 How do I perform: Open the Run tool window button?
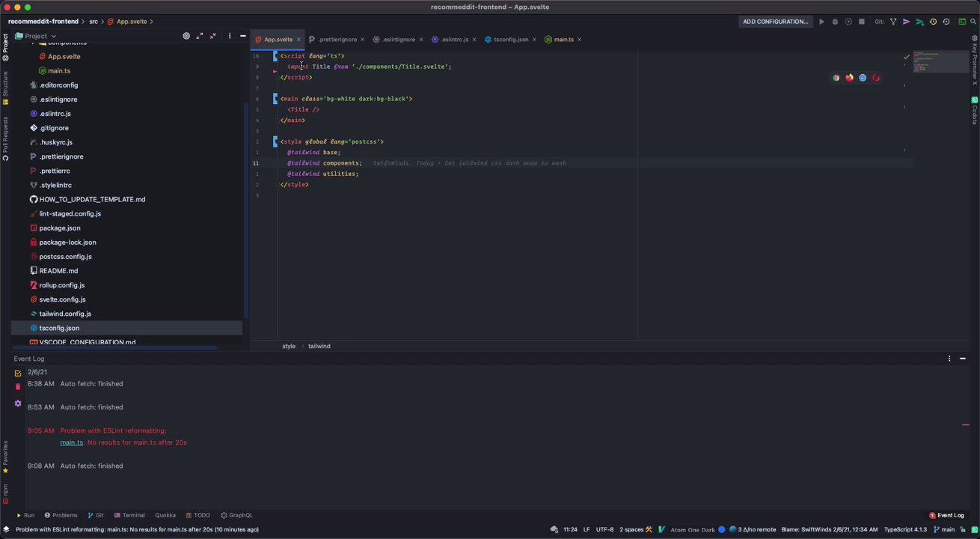[x=25, y=515]
